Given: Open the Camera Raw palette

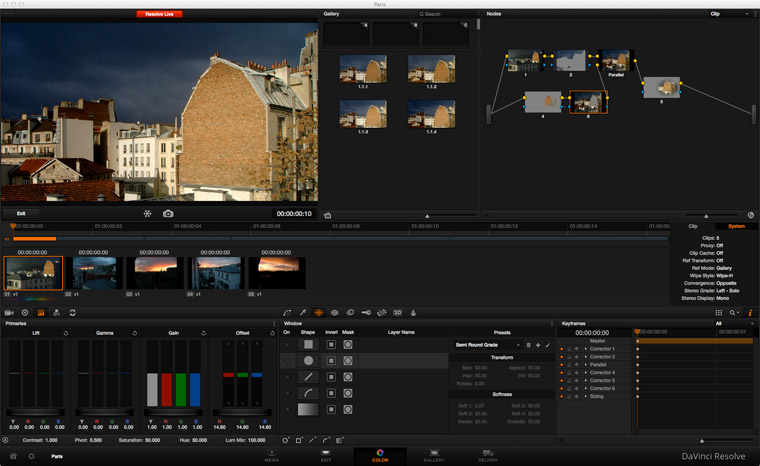Looking at the screenshot, I should point(9,313).
